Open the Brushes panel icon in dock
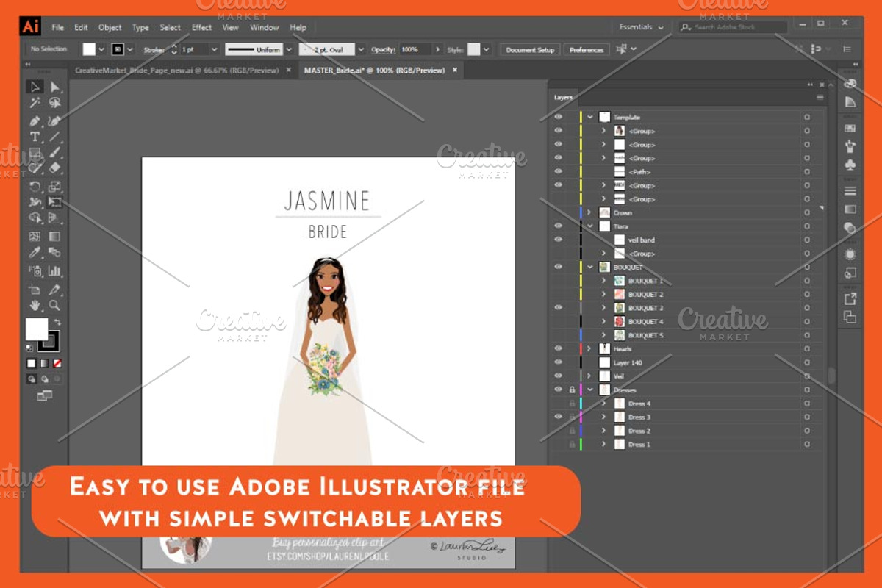Viewport: 882px width, 588px height. coord(850,147)
